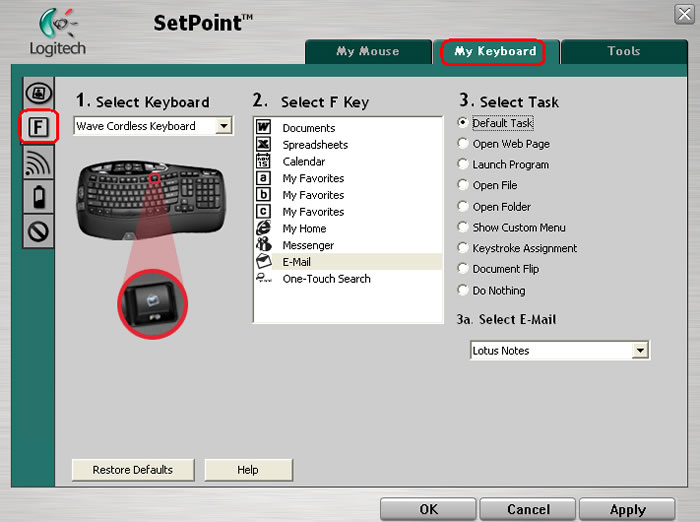Click the 'c' key icon for My Favorites

(x=263, y=211)
